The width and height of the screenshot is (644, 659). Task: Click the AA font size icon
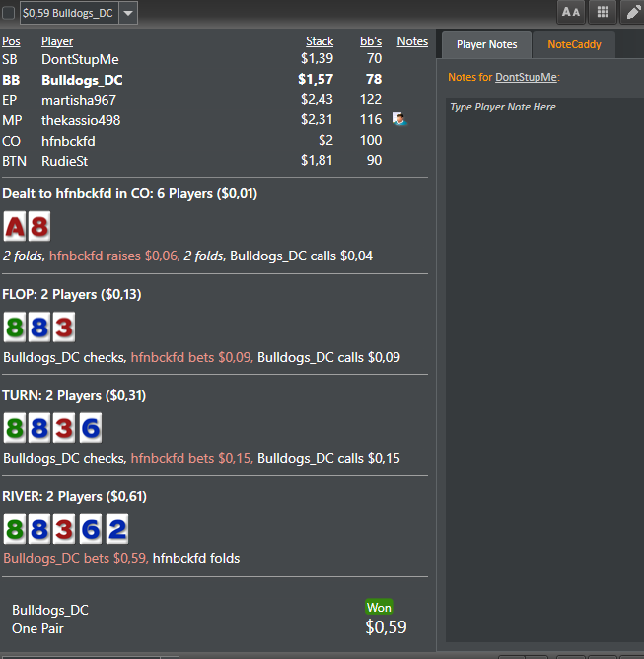point(571,12)
